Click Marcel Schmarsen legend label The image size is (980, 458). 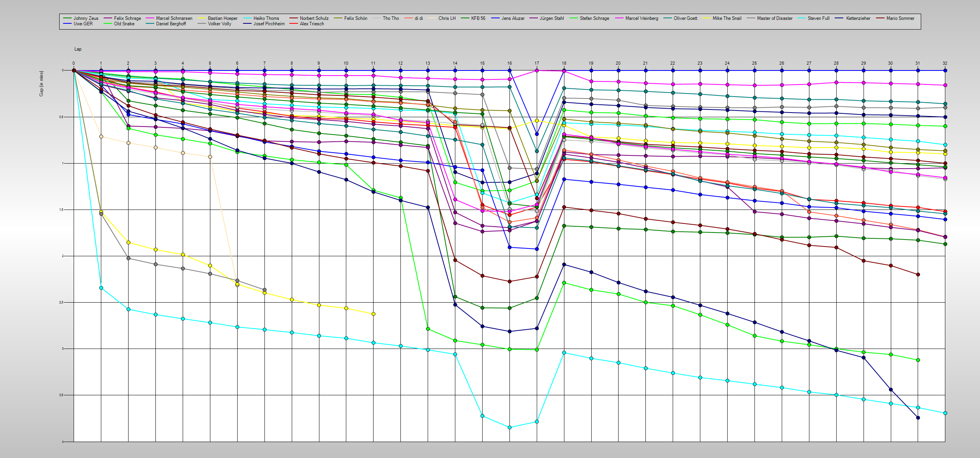pos(174,18)
